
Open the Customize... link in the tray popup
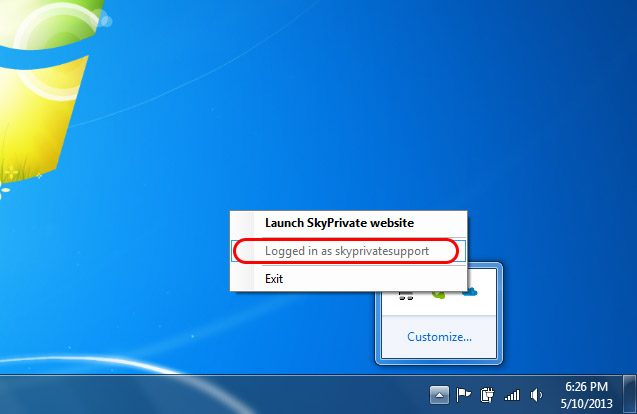click(x=439, y=336)
